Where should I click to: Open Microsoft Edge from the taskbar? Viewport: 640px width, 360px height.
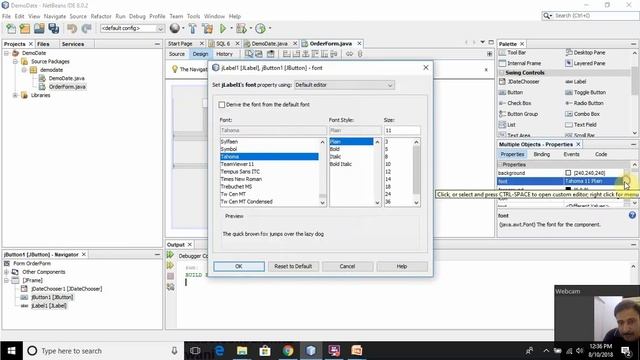219,351
